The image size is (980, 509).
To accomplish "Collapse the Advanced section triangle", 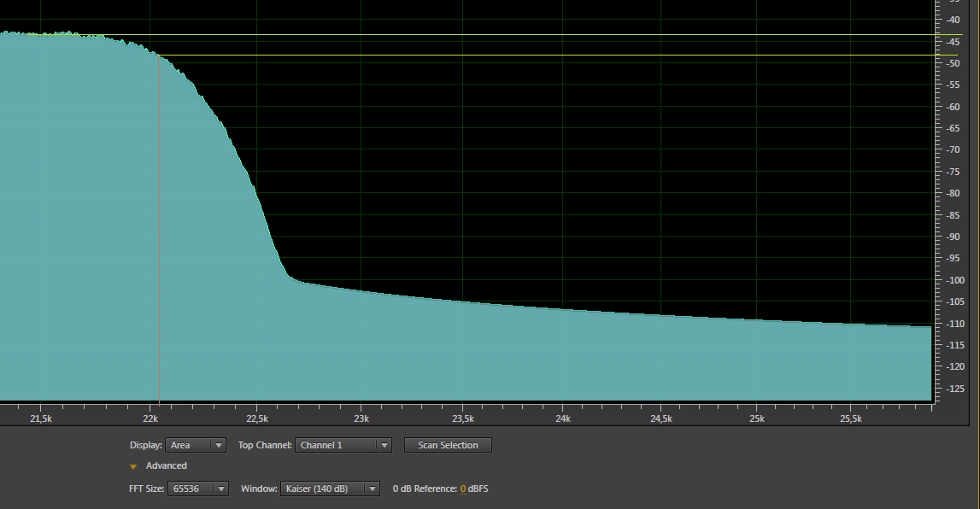I will point(133,466).
